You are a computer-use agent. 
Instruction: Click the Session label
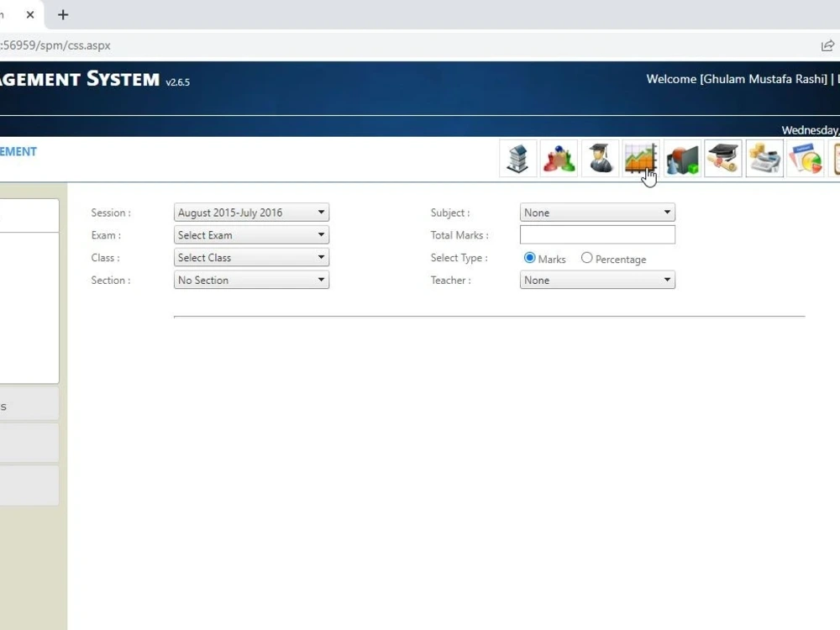[111, 213]
